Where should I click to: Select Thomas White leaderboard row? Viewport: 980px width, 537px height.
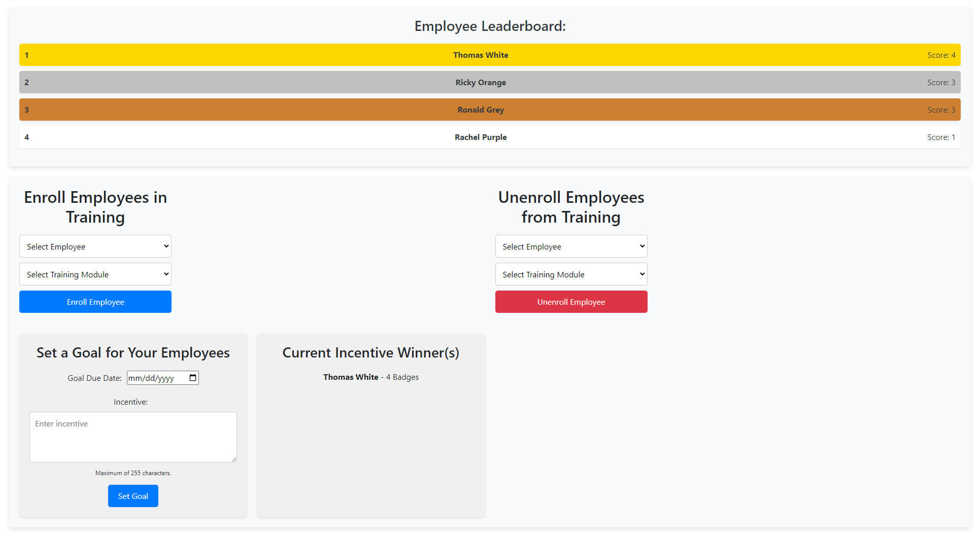(490, 55)
